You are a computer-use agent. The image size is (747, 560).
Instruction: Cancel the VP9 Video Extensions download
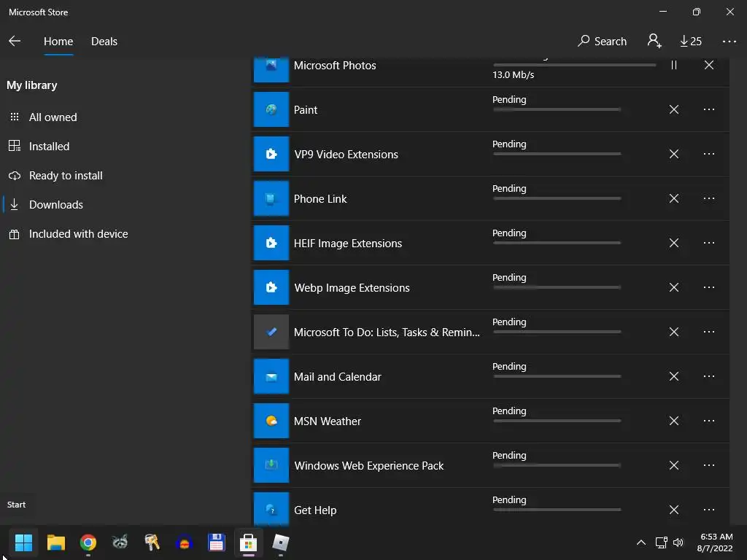(673, 154)
